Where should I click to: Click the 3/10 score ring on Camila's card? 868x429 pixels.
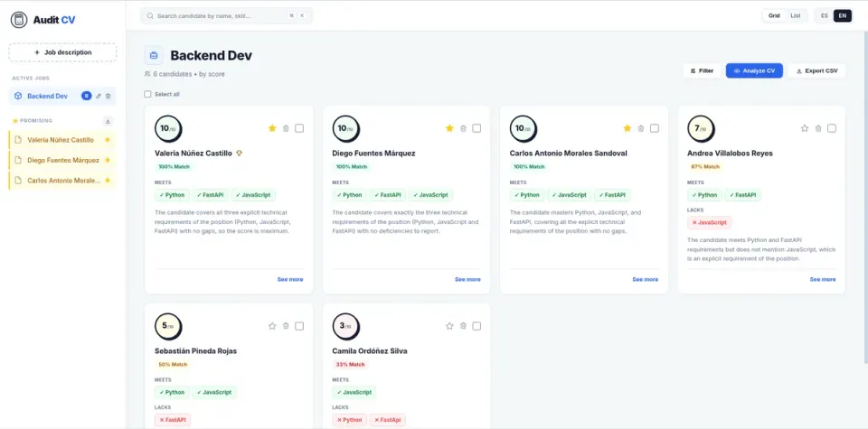pos(346,327)
